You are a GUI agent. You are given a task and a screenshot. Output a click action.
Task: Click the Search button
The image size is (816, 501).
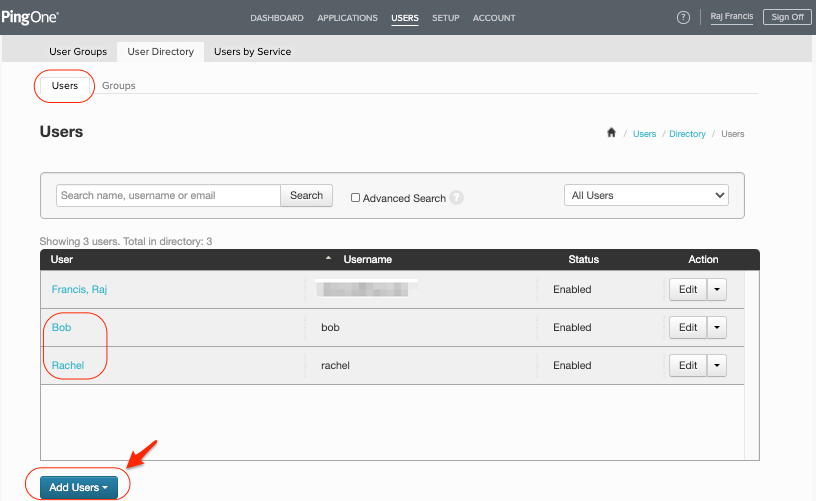306,195
